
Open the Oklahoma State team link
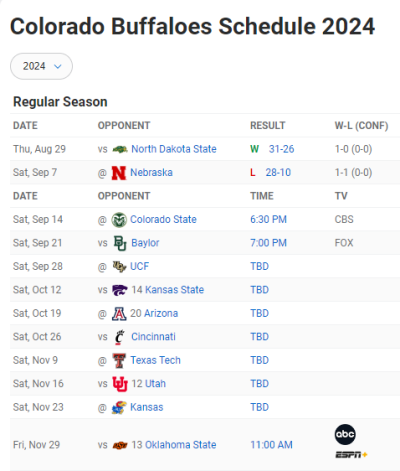pos(174,445)
